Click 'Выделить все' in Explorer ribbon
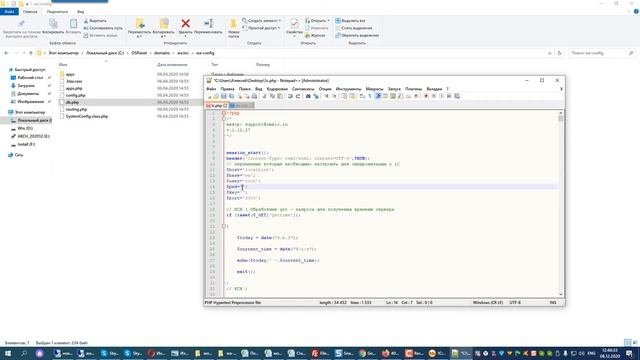The height and width of the screenshot is (360, 640). tap(350, 20)
